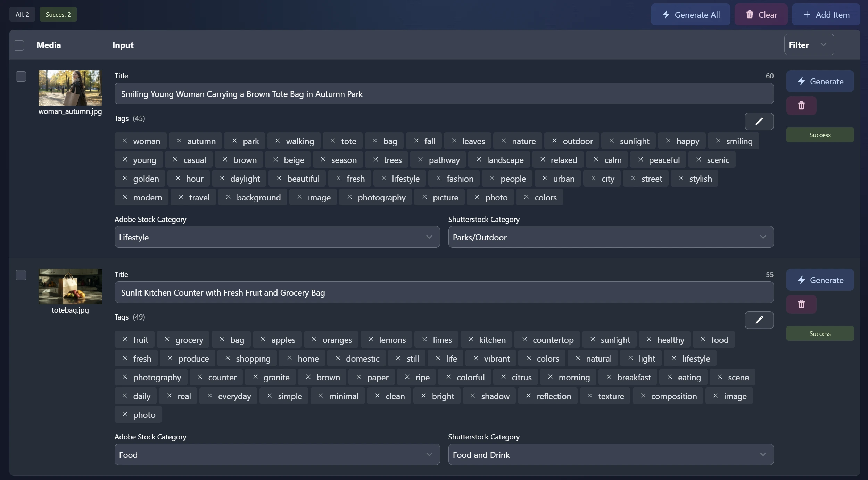
Task: Open the tag editor pencil for woman_autumn.jpg
Action: 759,121
